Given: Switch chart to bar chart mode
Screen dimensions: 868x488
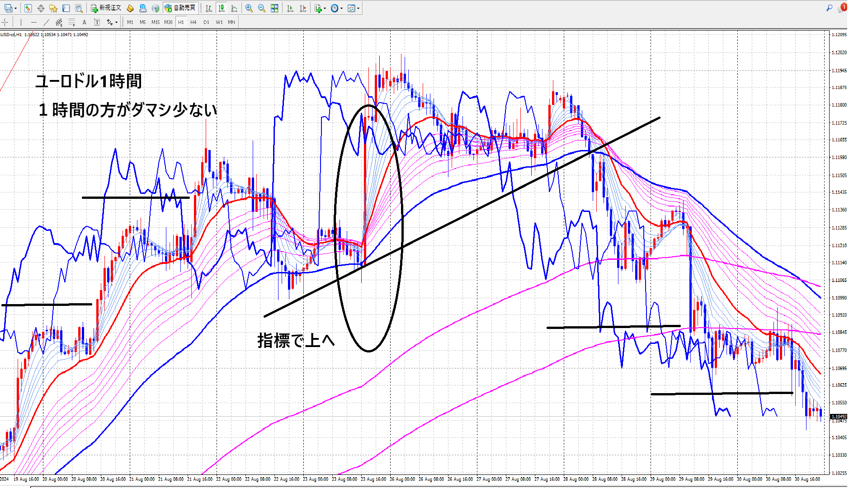Looking at the screenshot, I should [209, 8].
